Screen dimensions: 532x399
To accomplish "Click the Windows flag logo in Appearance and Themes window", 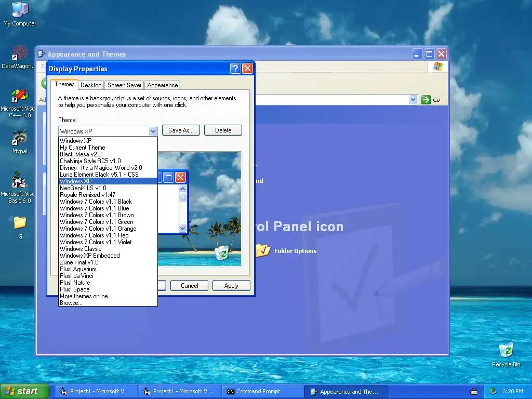I will pos(437,66).
